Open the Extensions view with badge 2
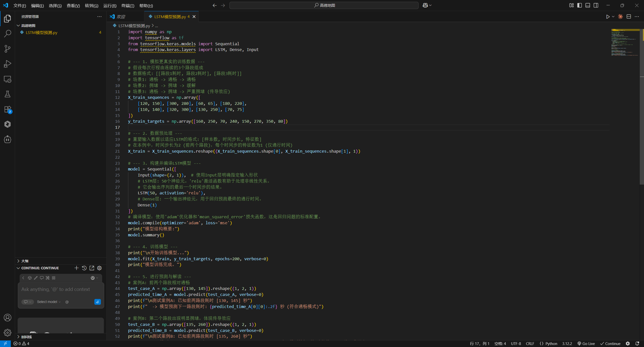Screen dimensions: 644x347 pos(8,109)
